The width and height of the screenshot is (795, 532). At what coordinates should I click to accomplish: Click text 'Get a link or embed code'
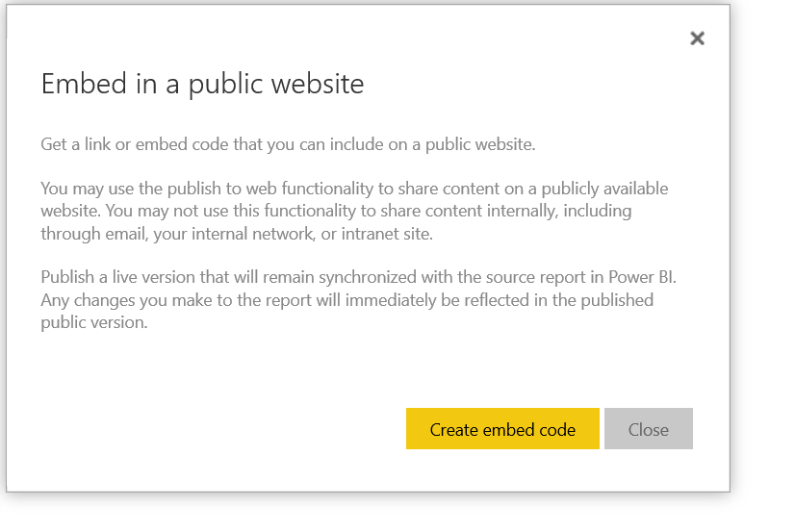click(135, 144)
